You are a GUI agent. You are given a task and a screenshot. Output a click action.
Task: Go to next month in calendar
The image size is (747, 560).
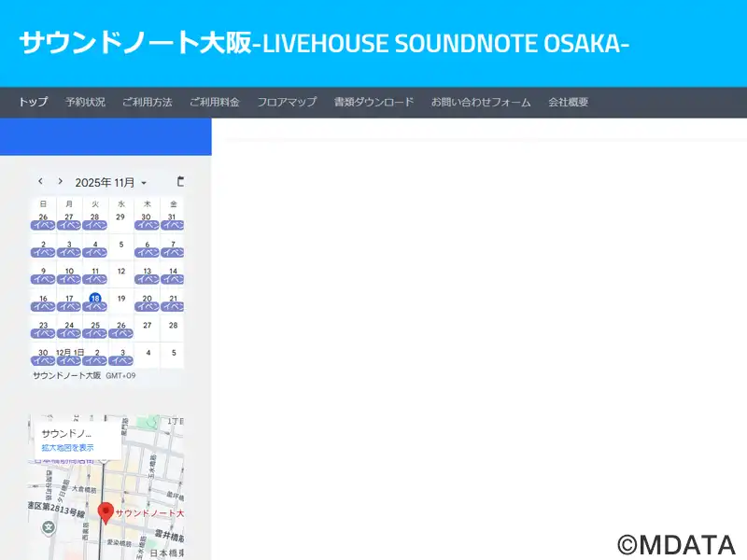click(x=61, y=181)
